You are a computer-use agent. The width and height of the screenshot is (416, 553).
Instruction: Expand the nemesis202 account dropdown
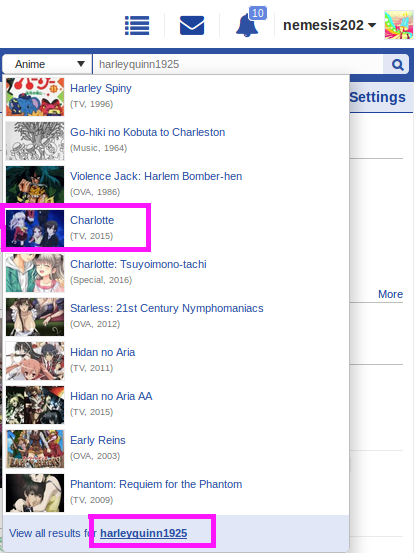[329, 25]
